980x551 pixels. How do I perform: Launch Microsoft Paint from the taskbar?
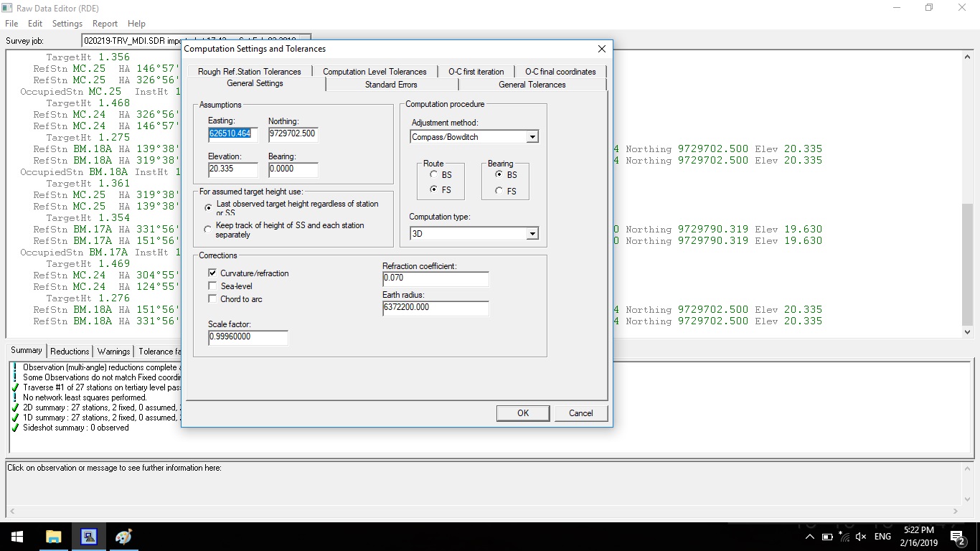(123, 536)
